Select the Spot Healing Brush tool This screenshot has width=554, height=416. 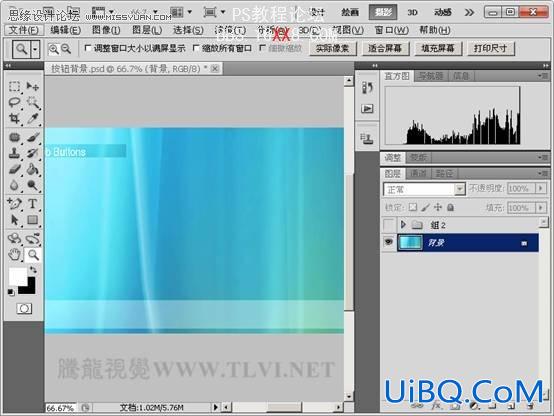tap(14, 137)
